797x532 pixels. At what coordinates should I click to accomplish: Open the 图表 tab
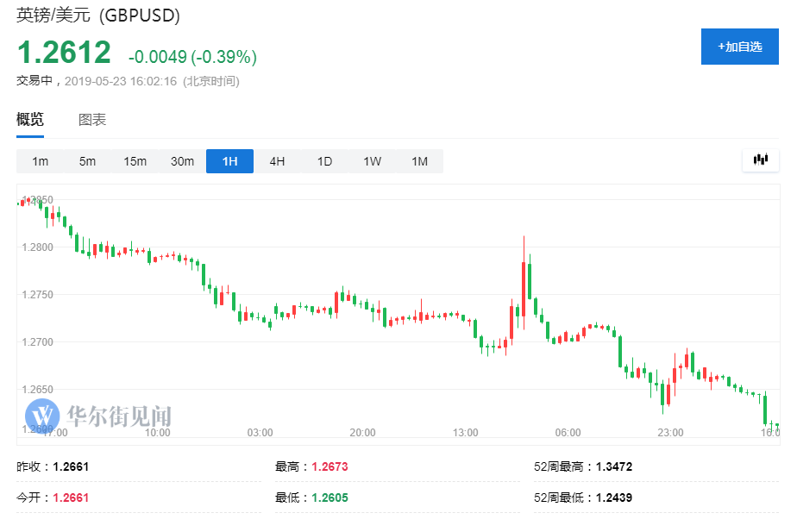(92, 120)
